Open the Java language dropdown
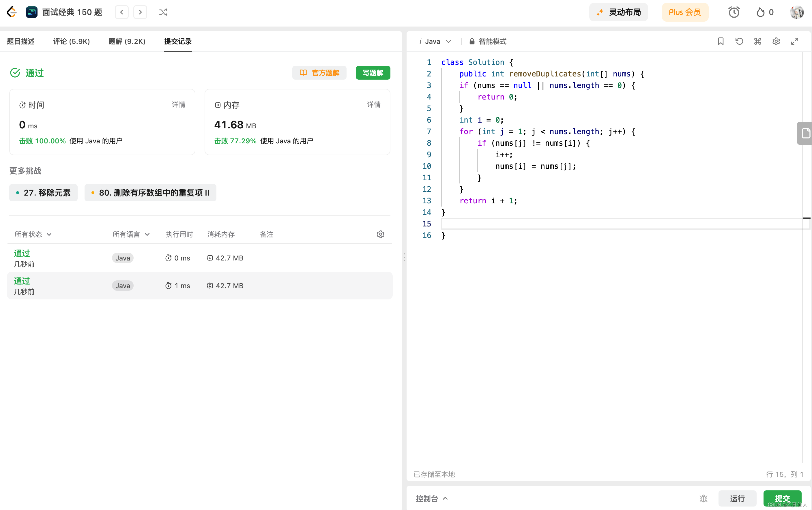The image size is (812, 510). pyautogui.click(x=435, y=42)
